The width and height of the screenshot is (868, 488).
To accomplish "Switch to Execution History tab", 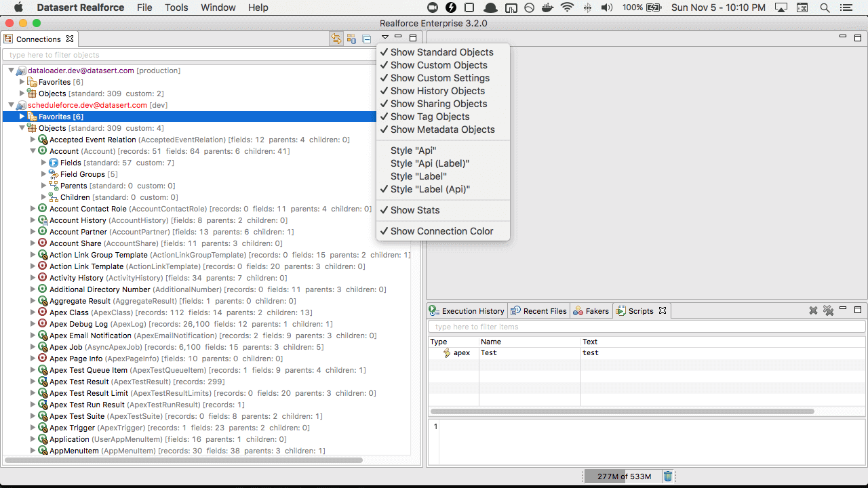I will tap(467, 311).
